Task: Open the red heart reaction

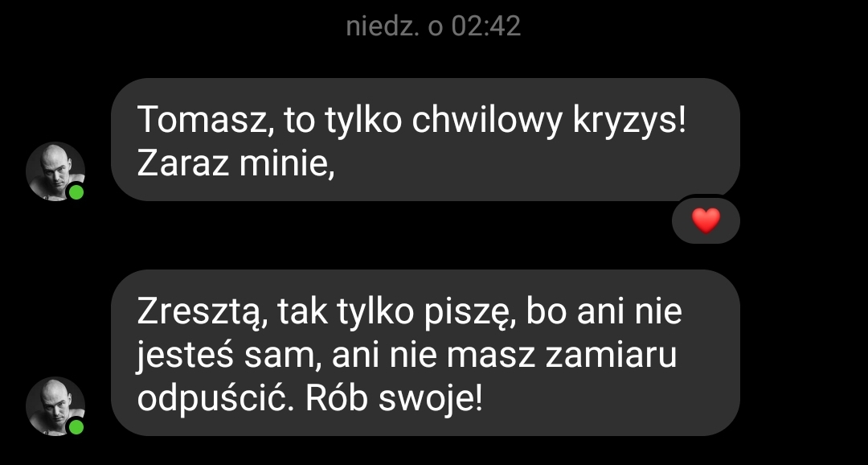Action: pyautogui.click(x=706, y=220)
